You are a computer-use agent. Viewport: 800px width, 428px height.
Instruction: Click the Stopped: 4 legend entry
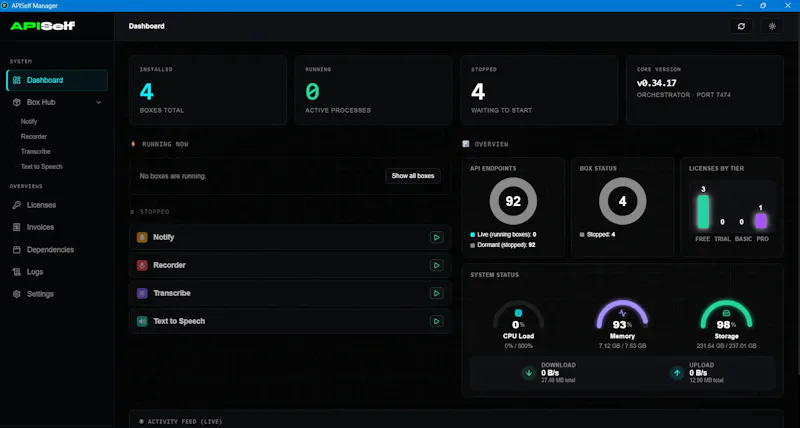(597, 235)
